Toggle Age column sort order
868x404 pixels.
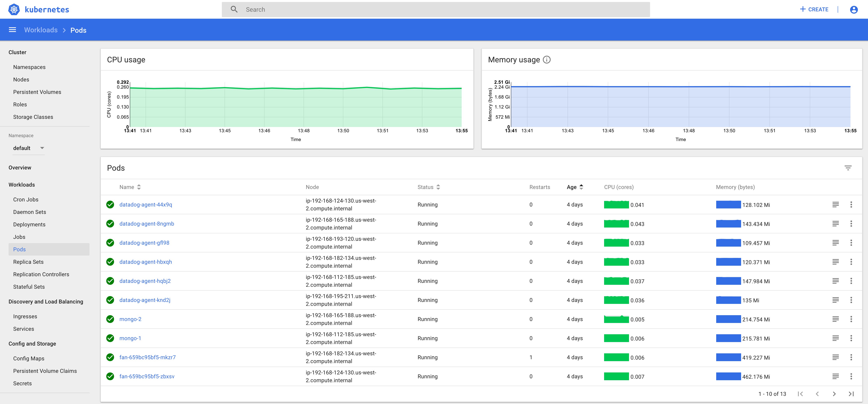[581, 187]
